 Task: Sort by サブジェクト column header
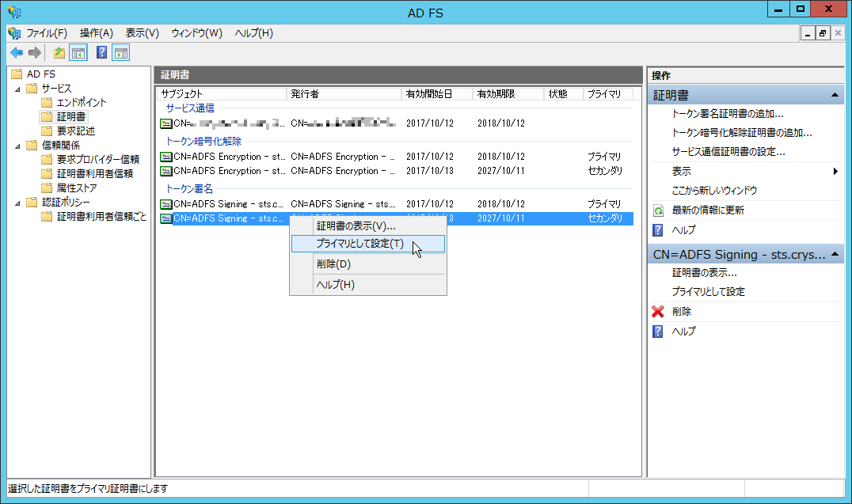click(x=222, y=94)
